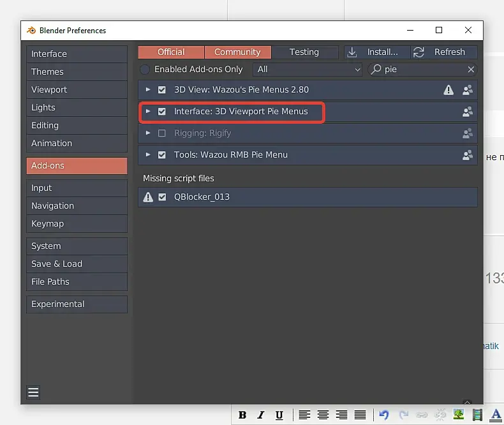Screen dimensions: 504x425
Task: Click the Install... button
Action: click(377, 52)
